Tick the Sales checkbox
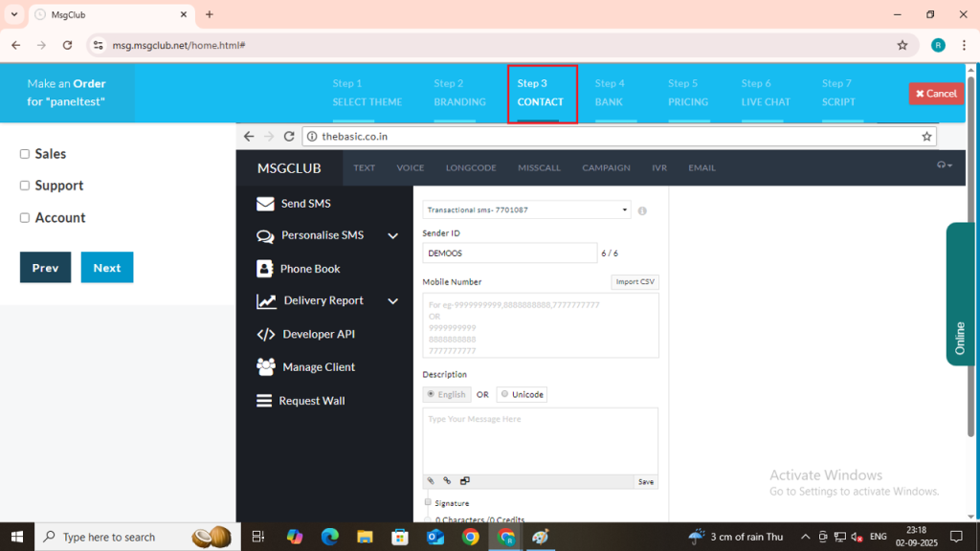This screenshot has width=980, height=551. click(24, 154)
